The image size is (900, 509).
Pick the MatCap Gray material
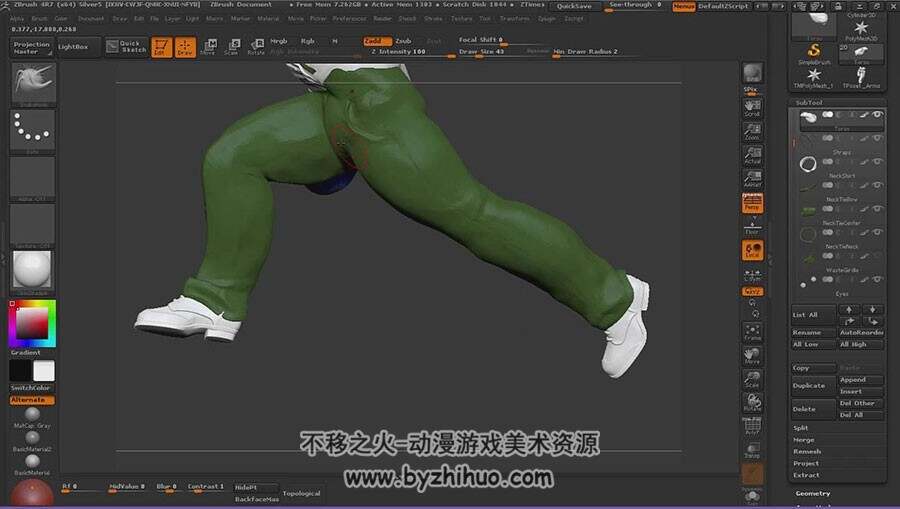point(32,417)
